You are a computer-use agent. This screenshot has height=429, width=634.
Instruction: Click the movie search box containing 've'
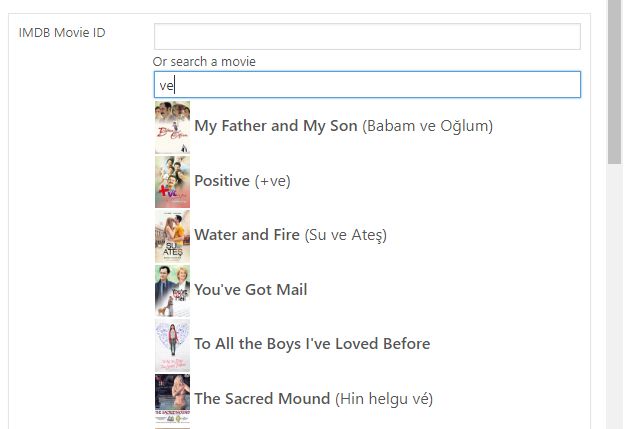click(367, 85)
